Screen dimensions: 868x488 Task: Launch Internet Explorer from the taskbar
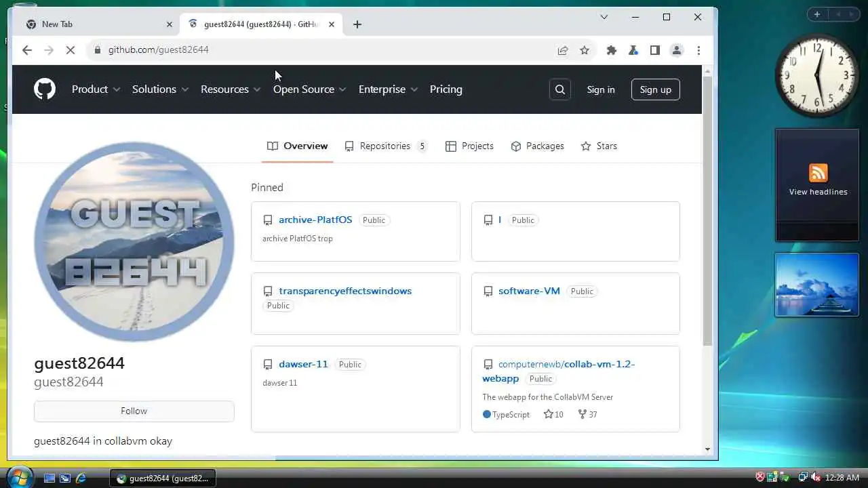[x=81, y=478]
